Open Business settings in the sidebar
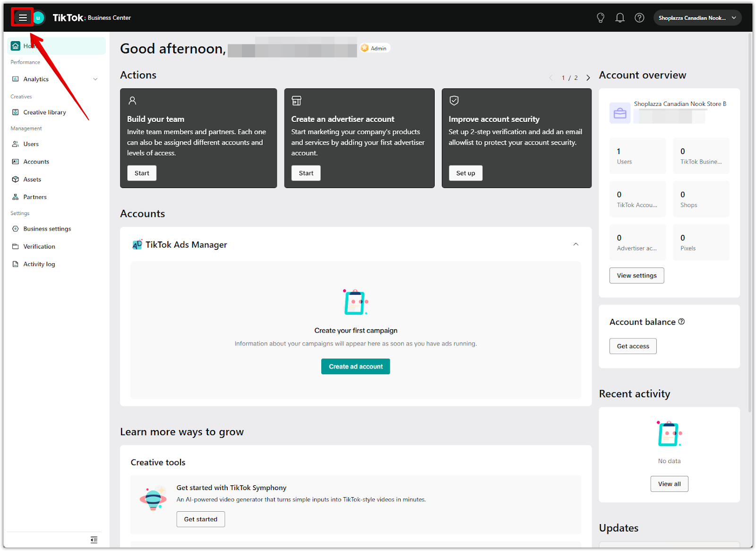The width and height of the screenshot is (756, 551). [x=56, y=229]
